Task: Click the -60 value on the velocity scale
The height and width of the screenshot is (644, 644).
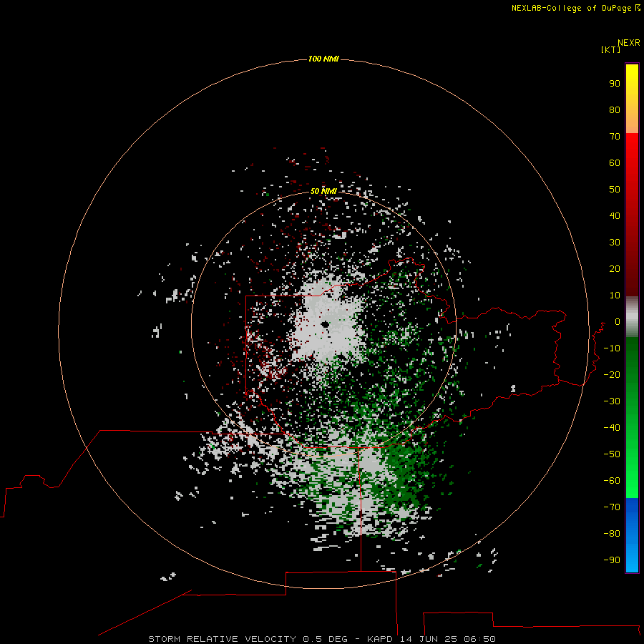Action: [x=612, y=481]
